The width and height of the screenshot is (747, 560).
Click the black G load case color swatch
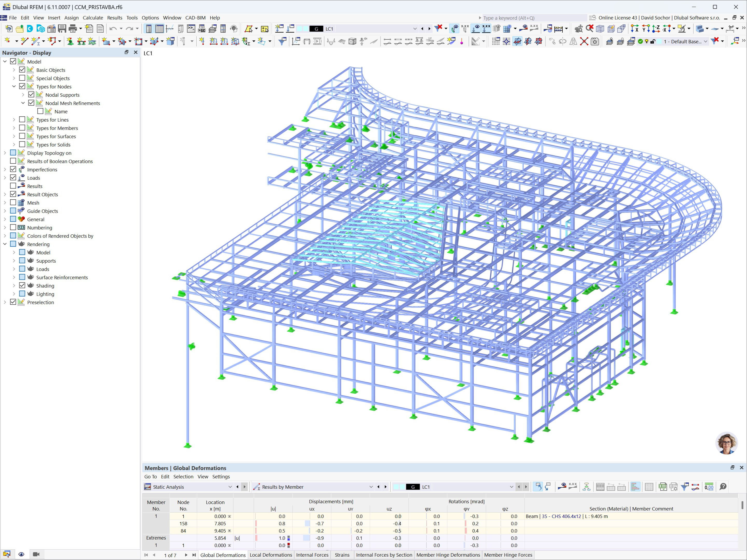316,29
